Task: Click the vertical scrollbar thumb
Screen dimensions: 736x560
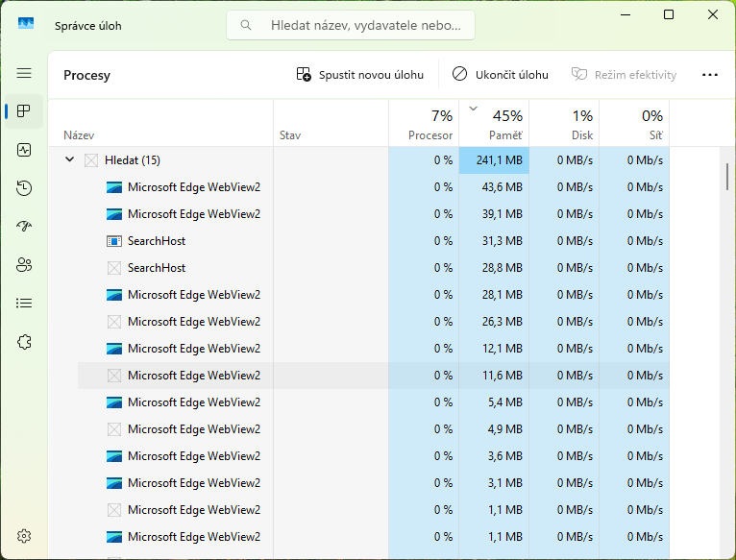Action: click(727, 177)
